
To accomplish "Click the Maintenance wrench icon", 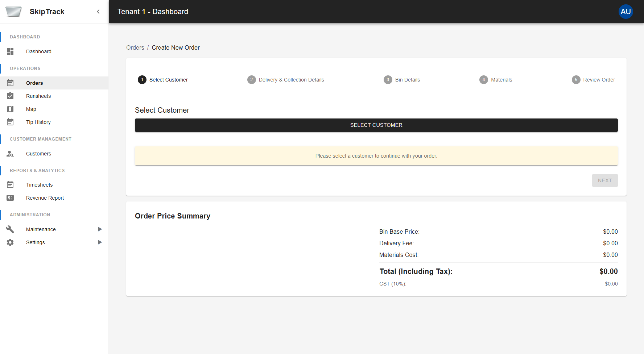I will click(x=10, y=229).
